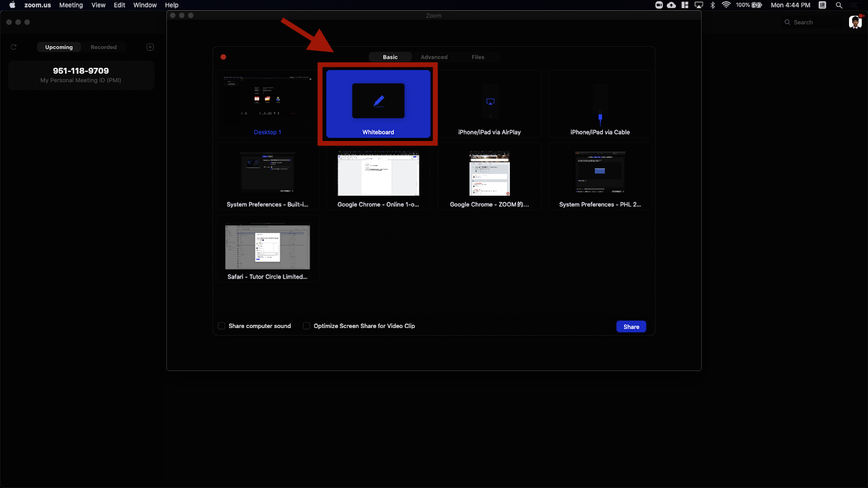Image resolution: width=868 pixels, height=488 pixels.
Task: Select Google Chrome - ZOOM window thumbnail
Action: point(489,176)
